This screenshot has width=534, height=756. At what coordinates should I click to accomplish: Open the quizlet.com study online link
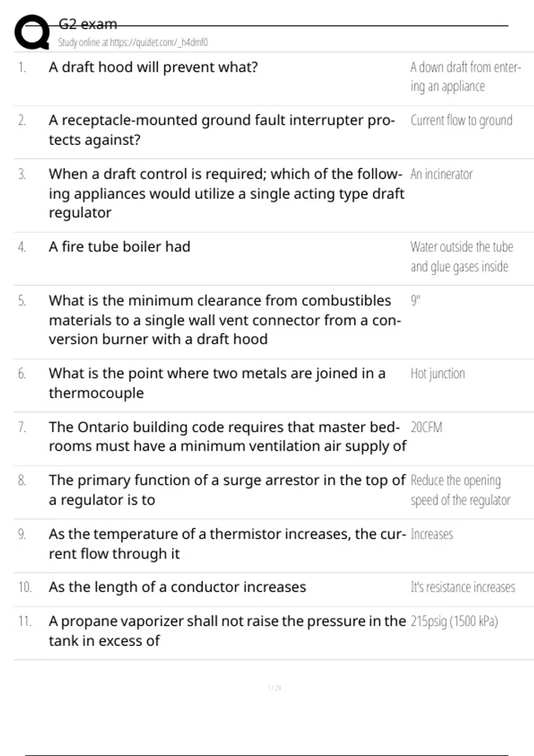pyautogui.click(x=133, y=43)
